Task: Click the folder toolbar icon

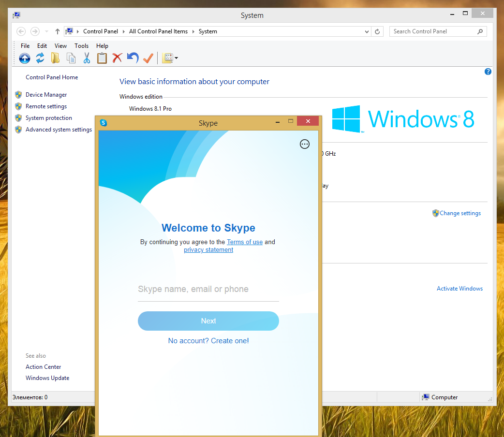Action: (x=55, y=58)
